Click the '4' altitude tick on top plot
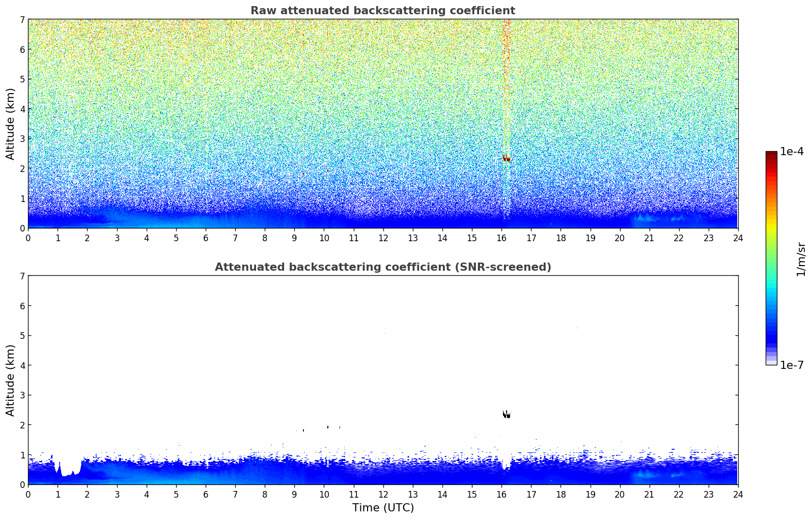The width and height of the screenshot is (812, 519). (x=22, y=109)
